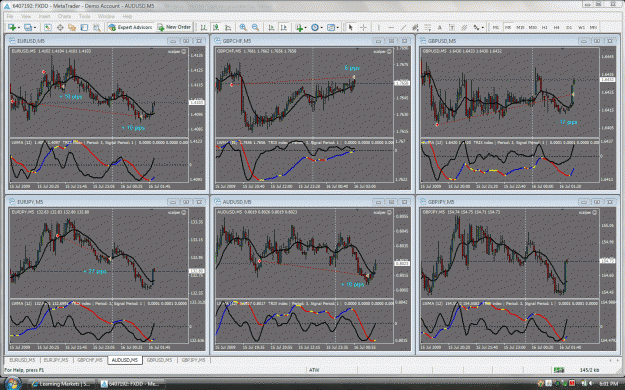Show the Terminal panel icon
This screenshot has width=625, height=390.
[x=84, y=27]
